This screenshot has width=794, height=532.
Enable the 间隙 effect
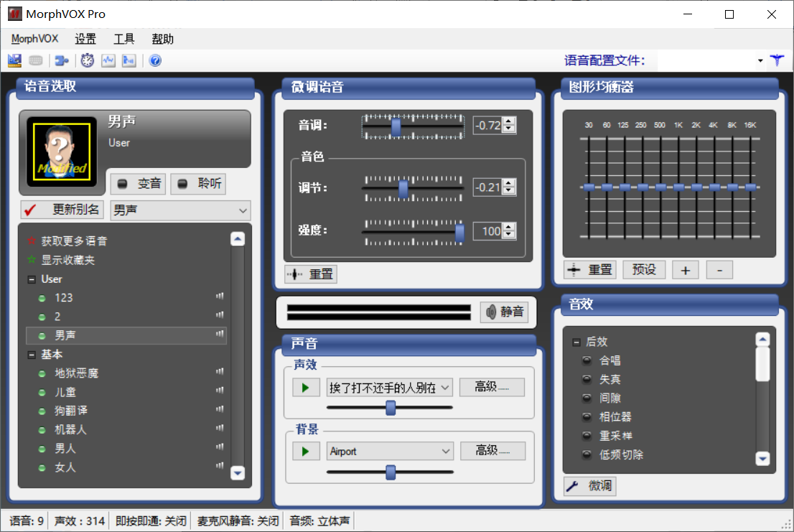click(x=587, y=398)
